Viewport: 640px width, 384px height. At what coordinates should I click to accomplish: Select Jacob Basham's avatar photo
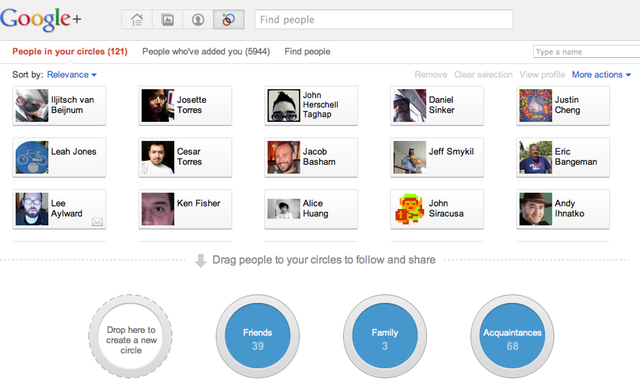[284, 158]
